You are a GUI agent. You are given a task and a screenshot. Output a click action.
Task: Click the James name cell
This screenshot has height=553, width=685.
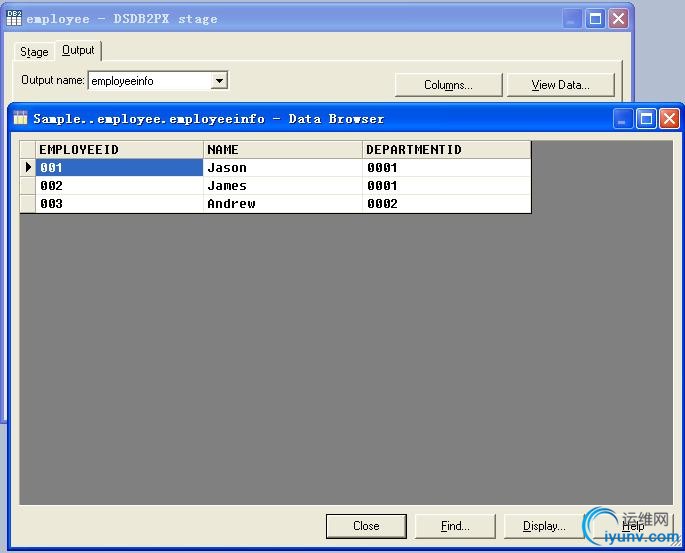[283, 186]
